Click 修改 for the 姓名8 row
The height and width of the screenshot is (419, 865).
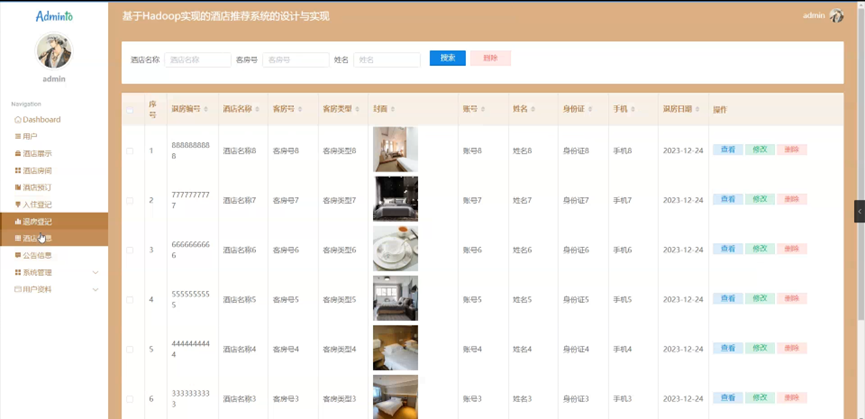click(760, 149)
